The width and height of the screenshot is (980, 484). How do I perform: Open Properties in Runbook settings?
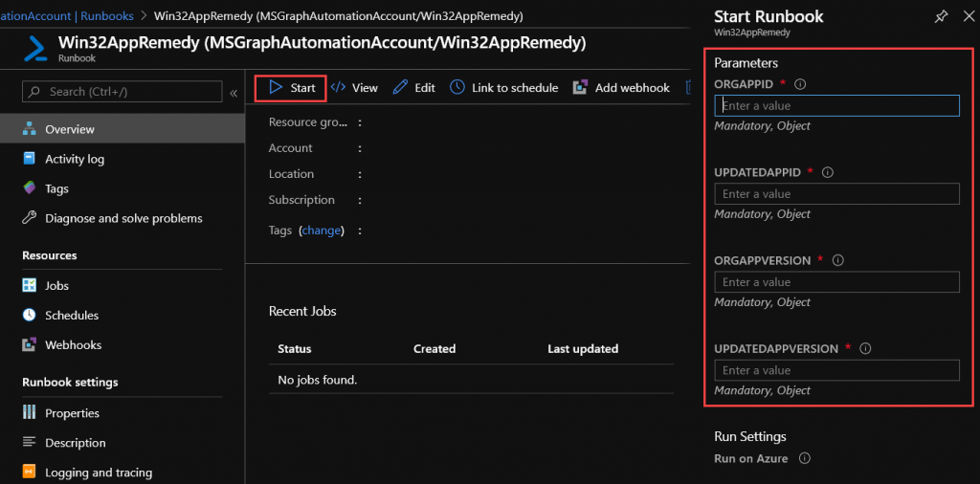(x=72, y=413)
